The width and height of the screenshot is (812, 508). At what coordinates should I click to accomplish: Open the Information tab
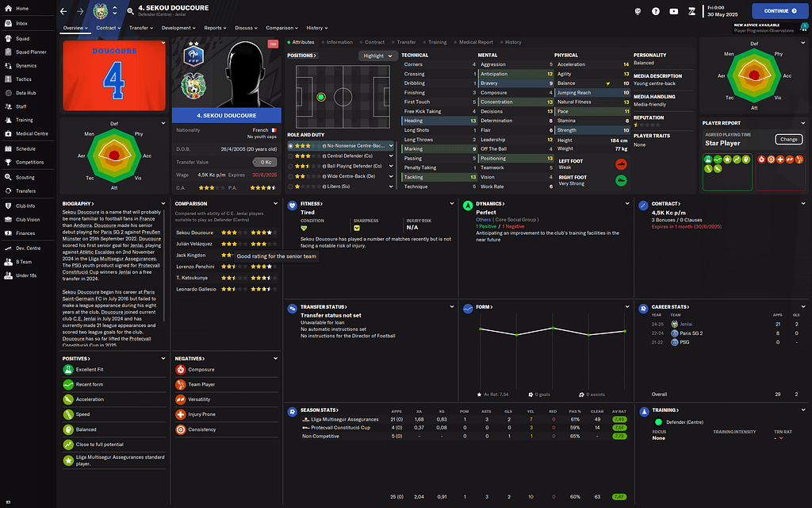(339, 42)
